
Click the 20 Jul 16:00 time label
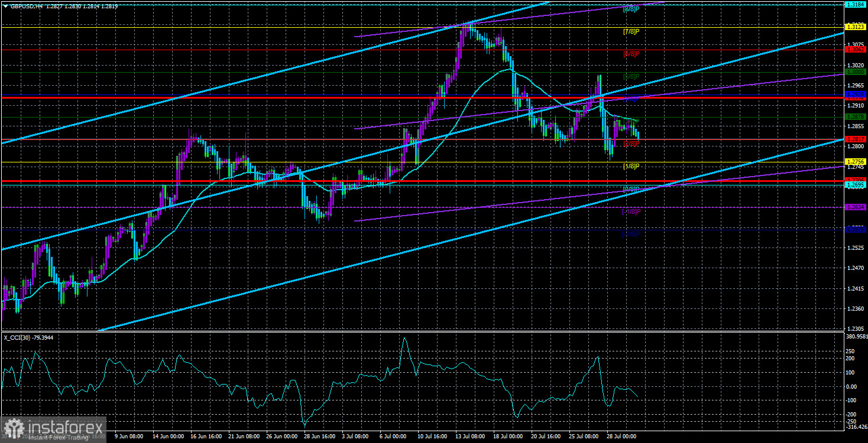pyautogui.click(x=547, y=437)
